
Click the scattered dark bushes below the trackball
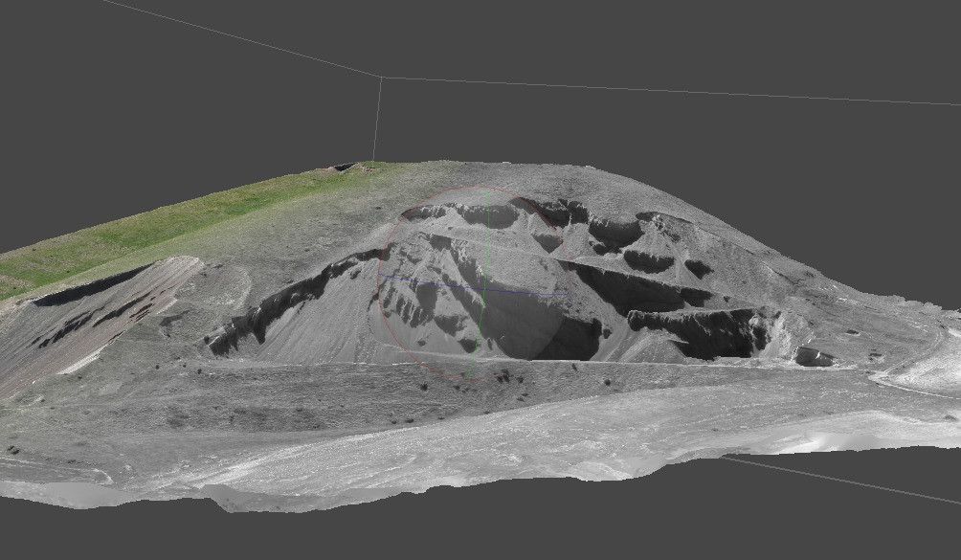click(507, 378)
